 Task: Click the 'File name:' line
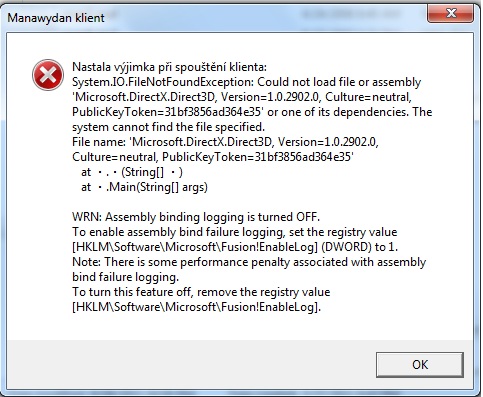(x=225, y=142)
